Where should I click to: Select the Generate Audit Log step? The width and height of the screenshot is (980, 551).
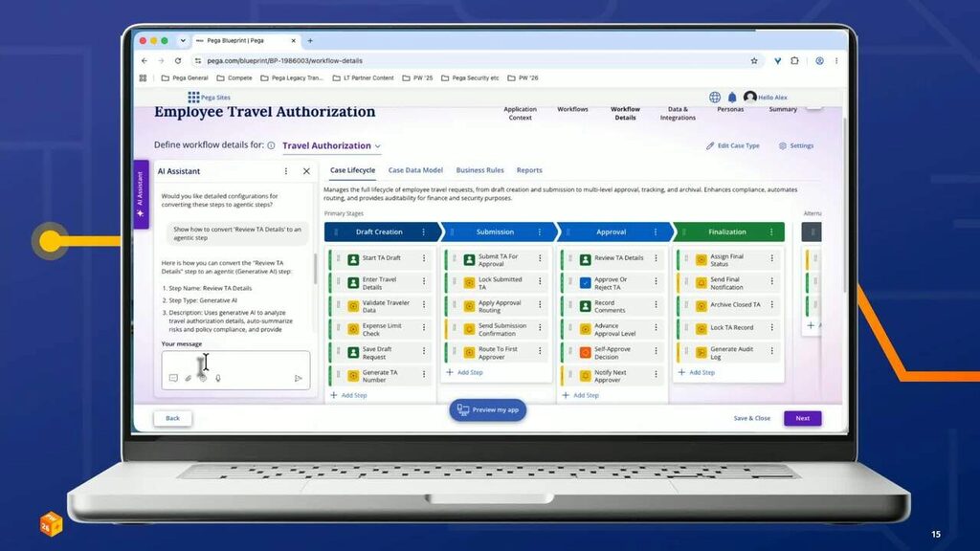pyautogui.click(x=729, y=352)
